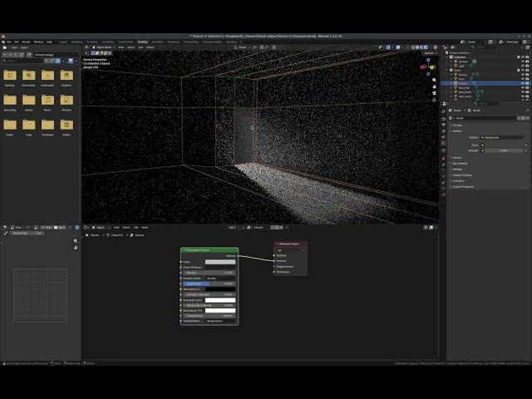This screenshot has height=399, width=532.
Task: Expand the Viewport Display panel
Action: (462, 175)
